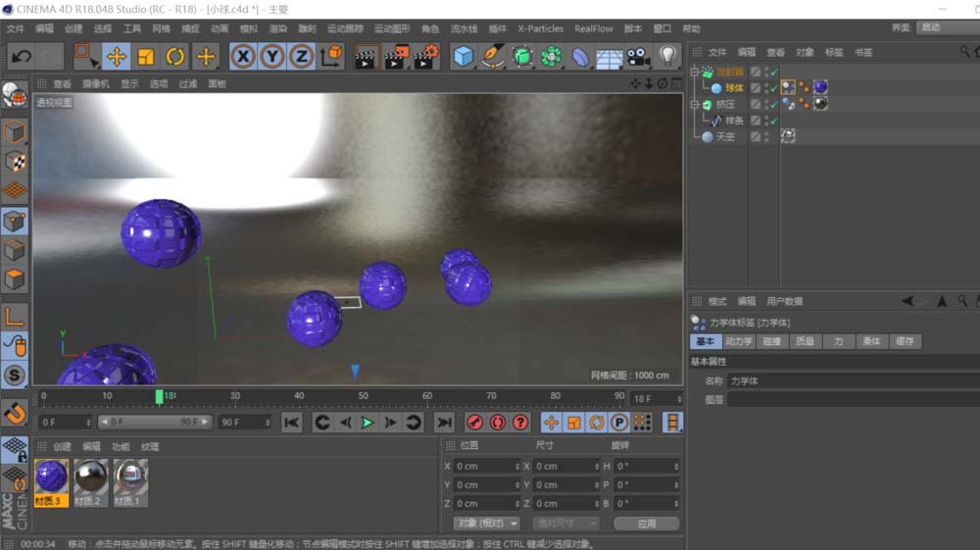Open the viewport 摄像机 menu
980x550 pixels.
click(x=96, y=83)
